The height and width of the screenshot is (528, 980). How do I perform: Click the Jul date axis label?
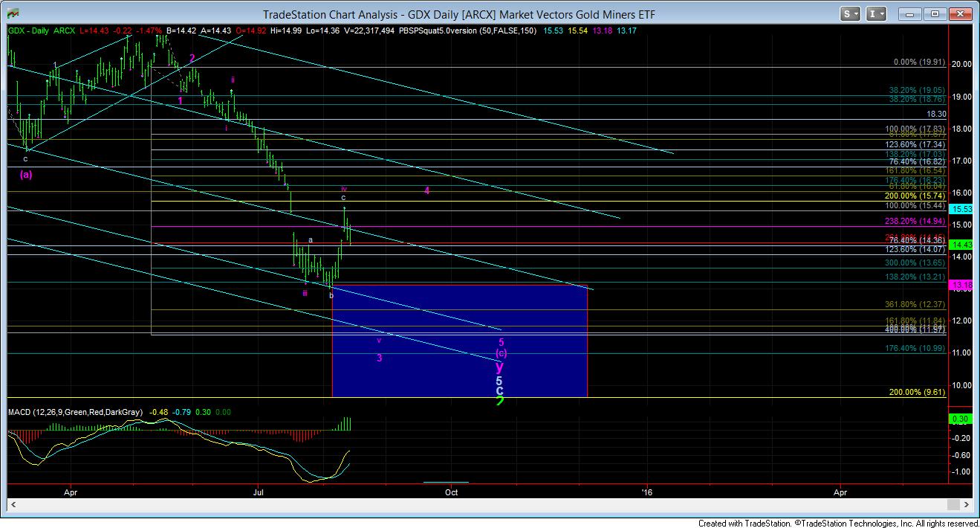click(259, 492)
